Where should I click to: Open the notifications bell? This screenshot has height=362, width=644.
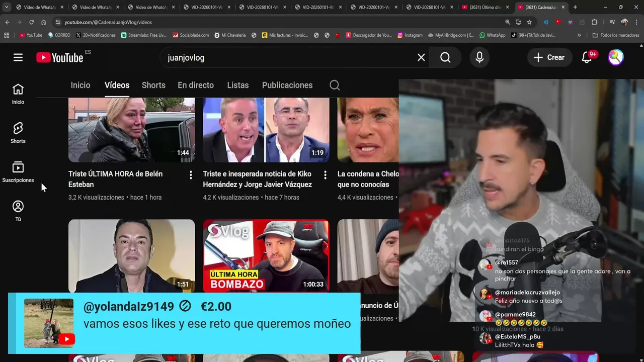click(587, 57)
